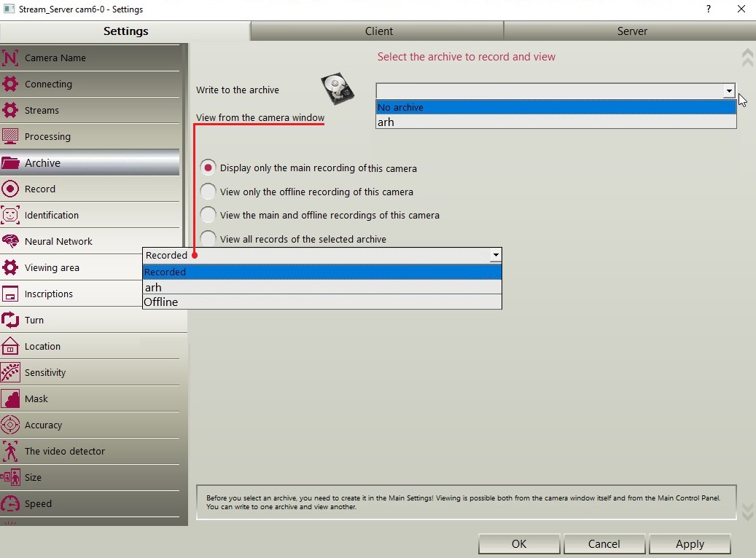Click the Camera Name N icon

10,58
